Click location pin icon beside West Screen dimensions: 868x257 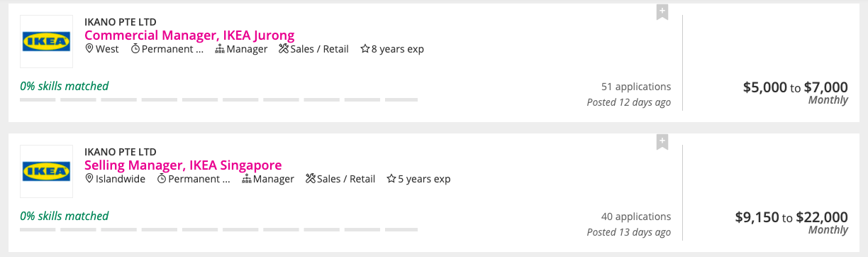pyautogui.click(x=89, y=49)
